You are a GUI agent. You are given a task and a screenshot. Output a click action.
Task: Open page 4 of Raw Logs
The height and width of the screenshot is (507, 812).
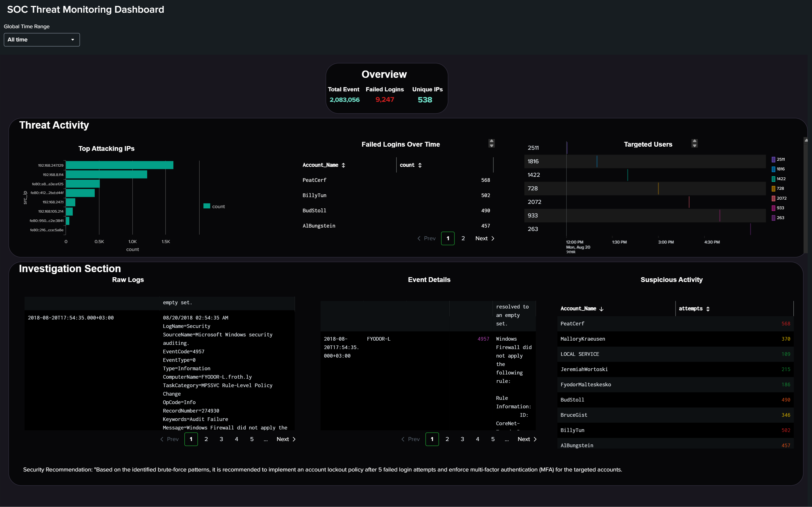[237, 439]
